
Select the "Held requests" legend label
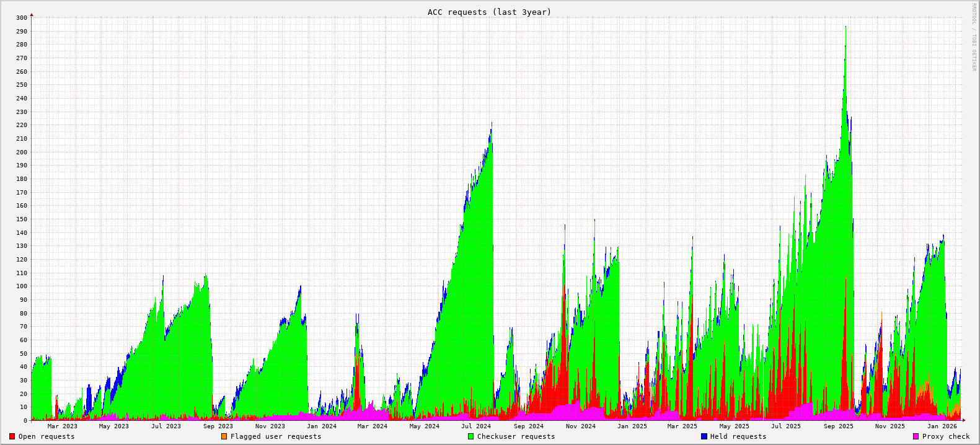pyautogui.click(x=738, y=436)
